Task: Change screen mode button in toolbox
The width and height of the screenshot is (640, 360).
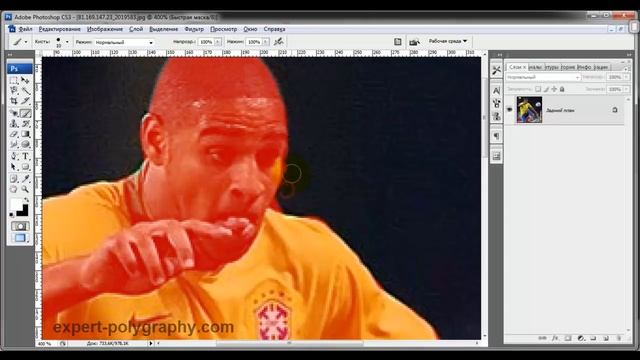Action: 20,238
